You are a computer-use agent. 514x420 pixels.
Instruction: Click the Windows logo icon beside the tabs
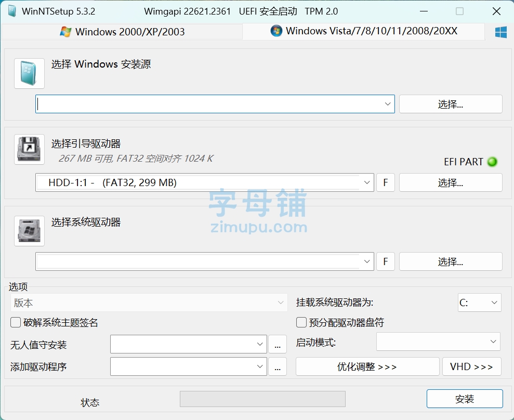[501, 32]
